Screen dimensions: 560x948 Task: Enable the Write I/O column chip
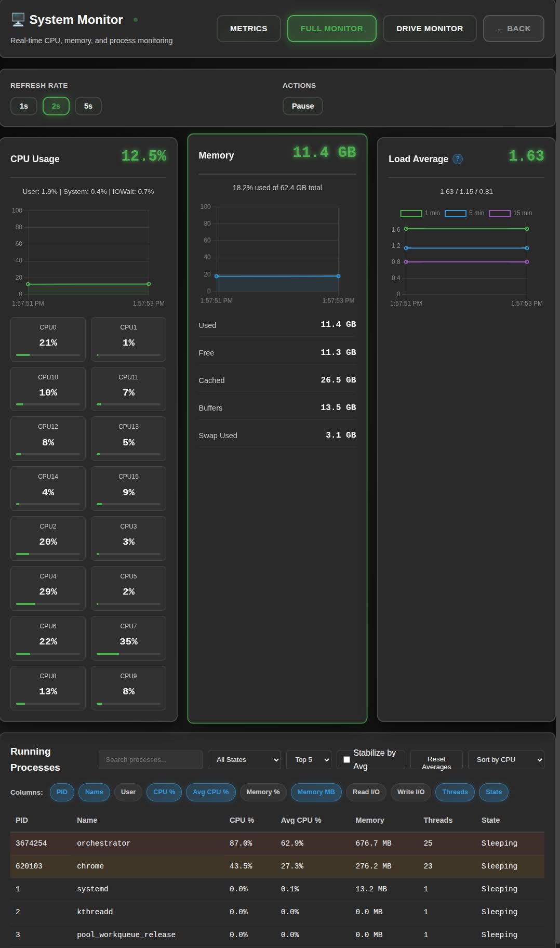click(411, 792)
